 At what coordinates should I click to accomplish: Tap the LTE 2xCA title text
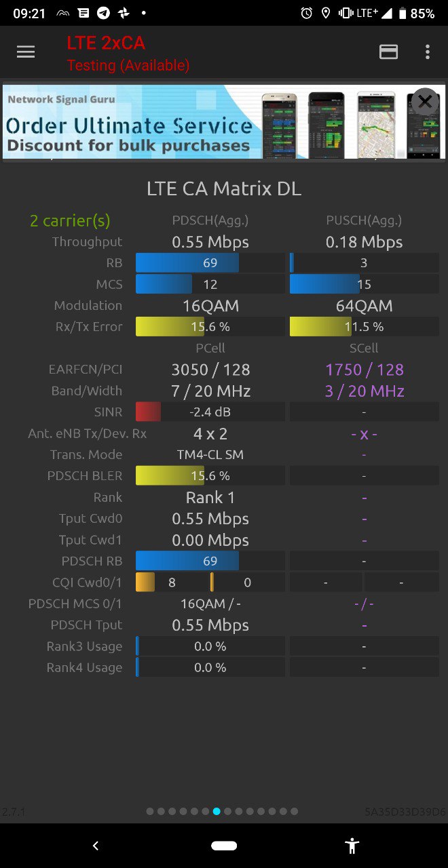106,43
